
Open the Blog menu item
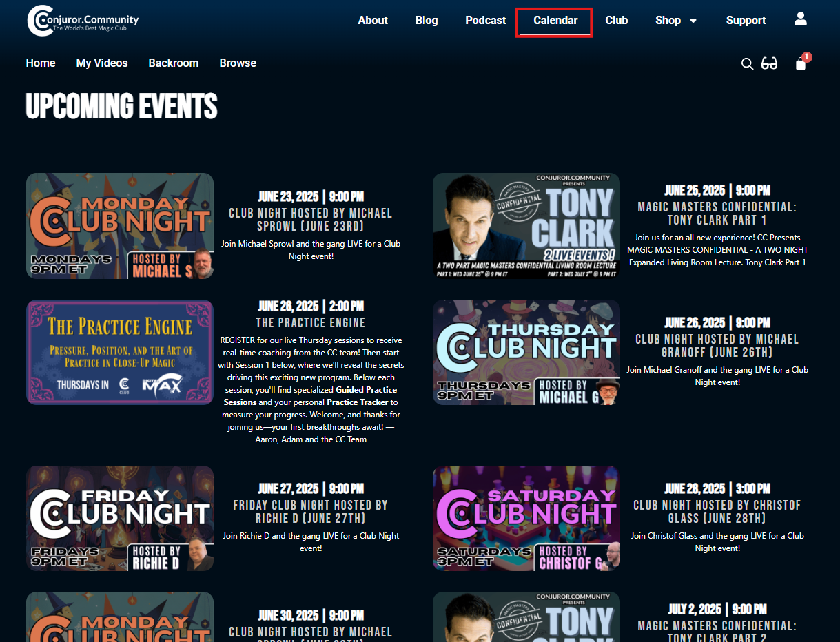pyautogui.click(x=427, y=21)
